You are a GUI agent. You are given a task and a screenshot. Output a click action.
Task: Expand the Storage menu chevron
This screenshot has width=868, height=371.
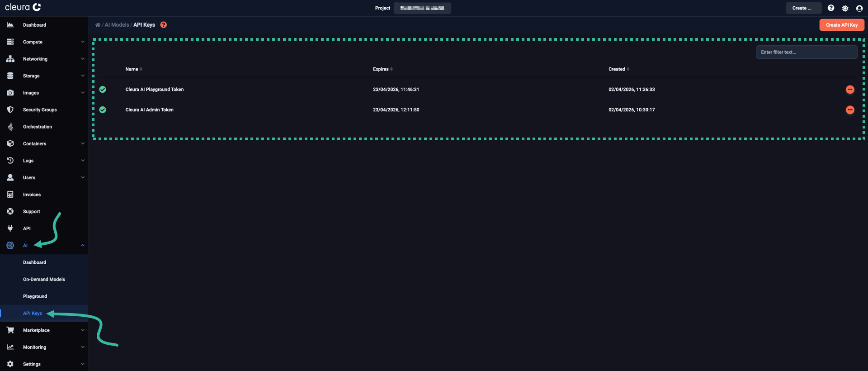[x=83, y=76]
